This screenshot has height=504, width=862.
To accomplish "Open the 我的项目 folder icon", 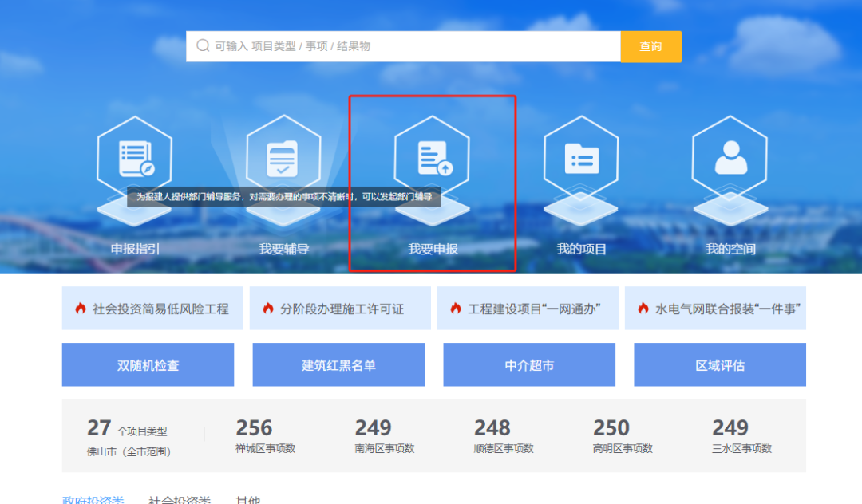I will pos(581,157).
